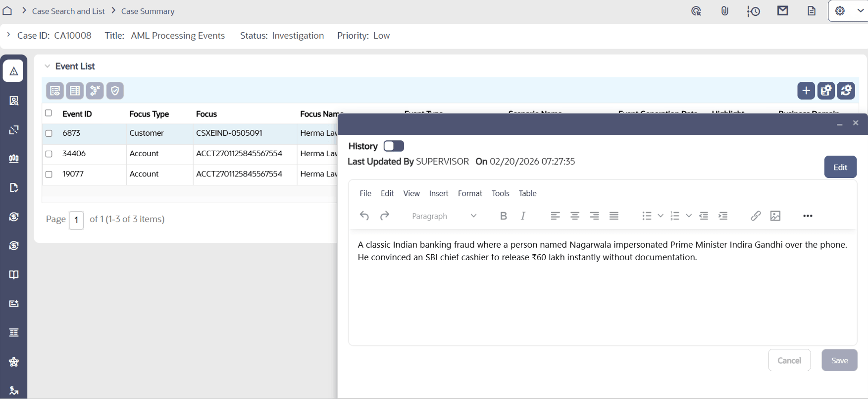Check the box for event 6873
Screen dimensions: 868x399
49,133
